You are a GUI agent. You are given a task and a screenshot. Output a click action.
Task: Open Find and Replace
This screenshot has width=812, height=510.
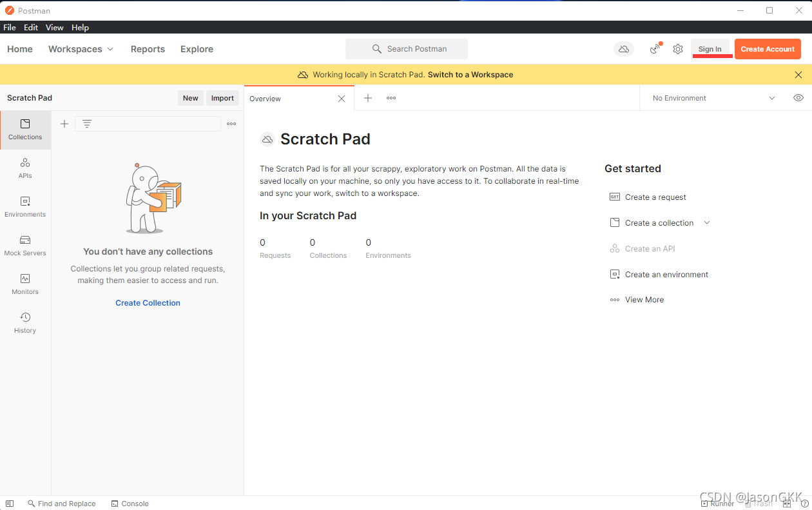click(x=62, y=504)
